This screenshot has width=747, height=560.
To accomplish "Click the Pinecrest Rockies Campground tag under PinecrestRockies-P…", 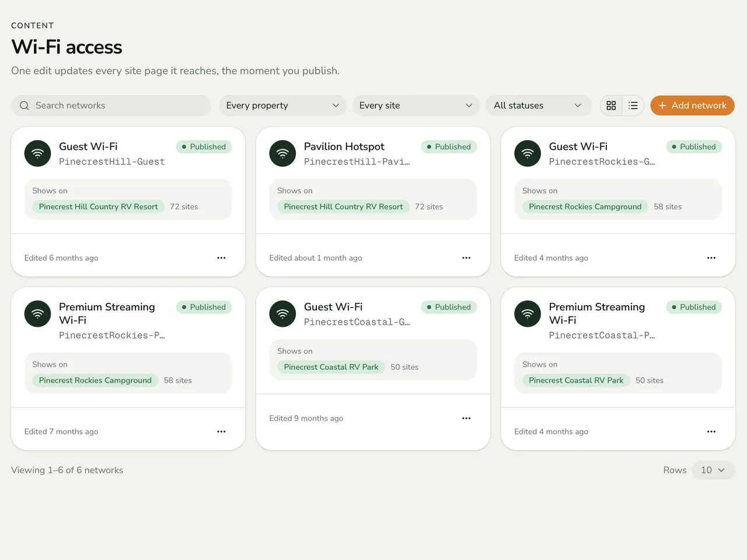I will pos(95,380).
